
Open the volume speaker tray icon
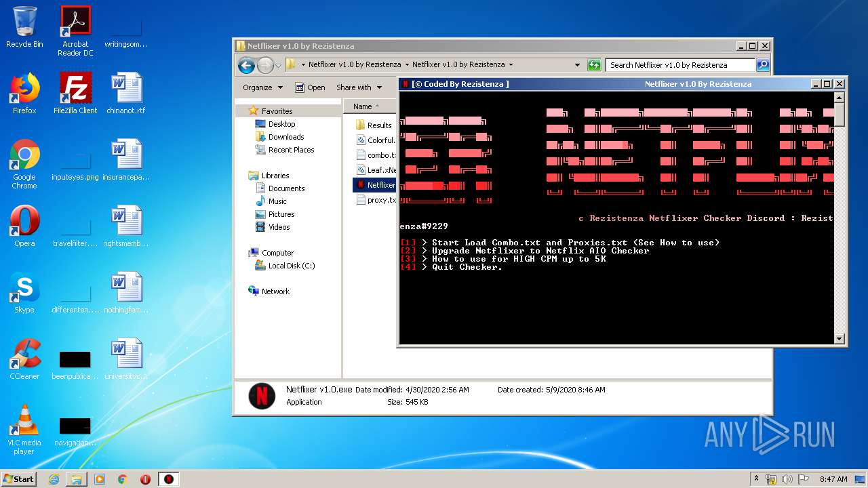[x=787, y=479]
